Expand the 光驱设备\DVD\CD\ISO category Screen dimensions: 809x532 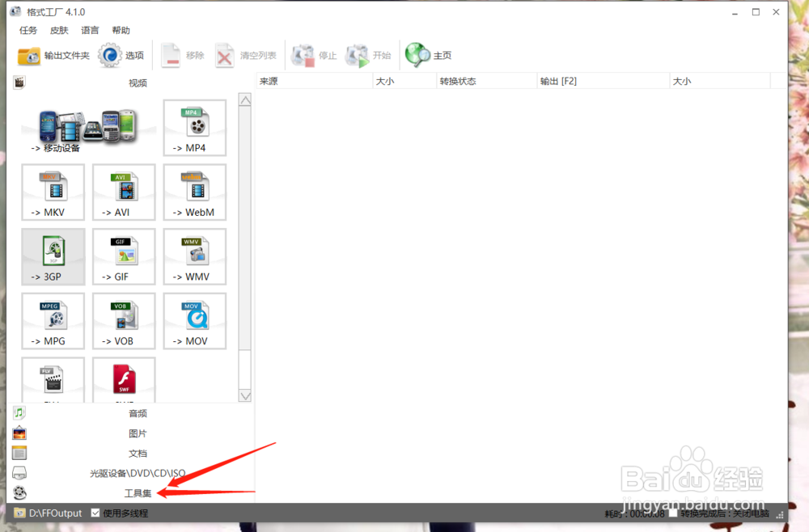coord(132,473)
